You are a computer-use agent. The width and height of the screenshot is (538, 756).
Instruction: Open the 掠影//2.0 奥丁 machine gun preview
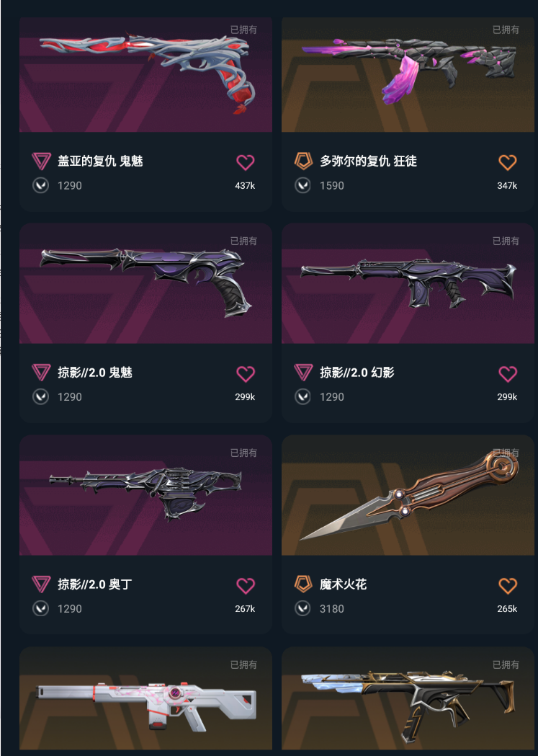145,495
